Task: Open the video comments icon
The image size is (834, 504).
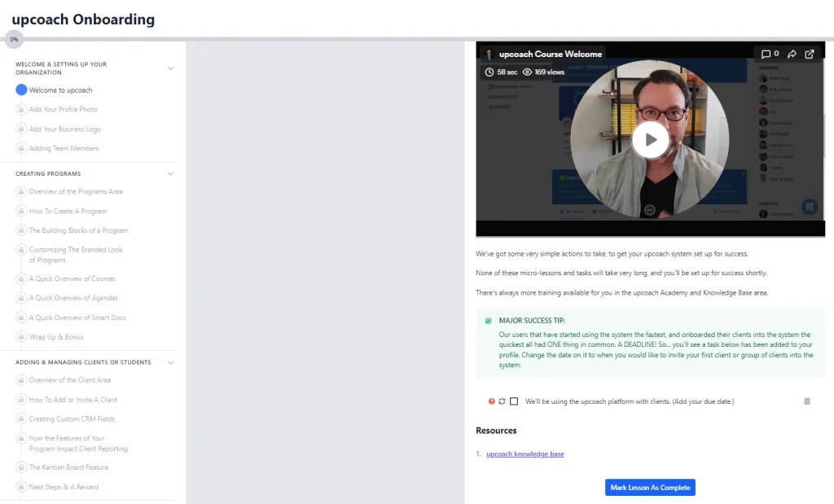Action: pyautogui.click(x=766, y=55)
